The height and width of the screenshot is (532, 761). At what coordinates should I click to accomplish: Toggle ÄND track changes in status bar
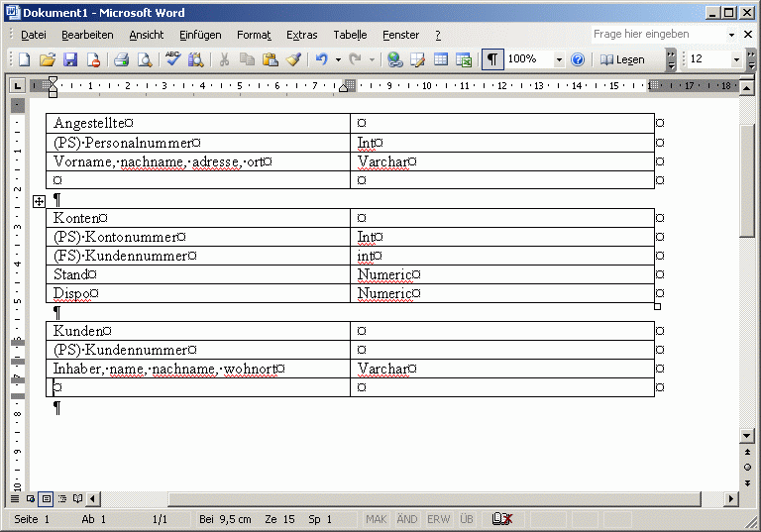point(407,519)
